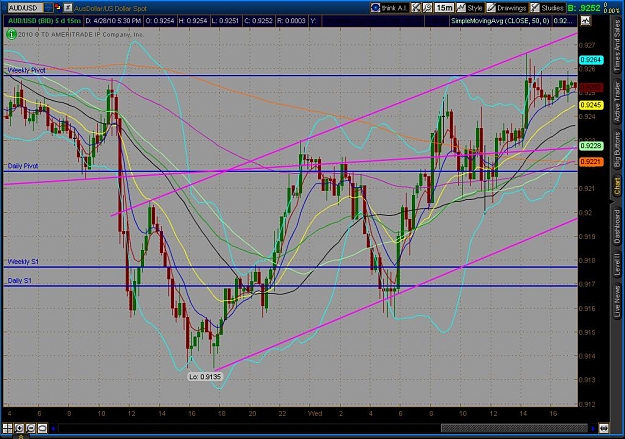Click the icon right of the scrollbar
Screen dimensions: 625x439
[x=604, y=428]
